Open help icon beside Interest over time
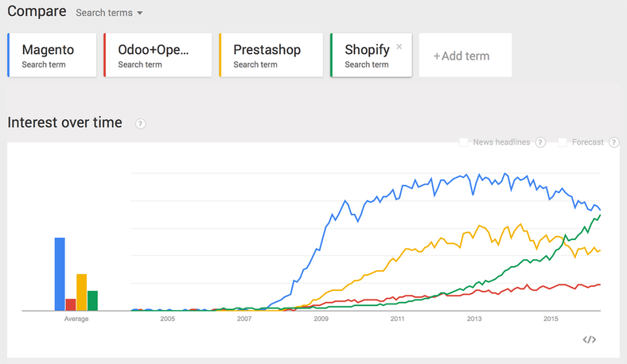This screenshot has height=364, width=627. pyautogui.click(x=141, y=123)
